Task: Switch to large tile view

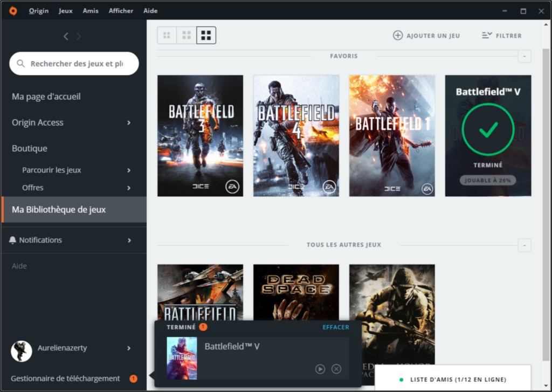Action: click(206, 35)
